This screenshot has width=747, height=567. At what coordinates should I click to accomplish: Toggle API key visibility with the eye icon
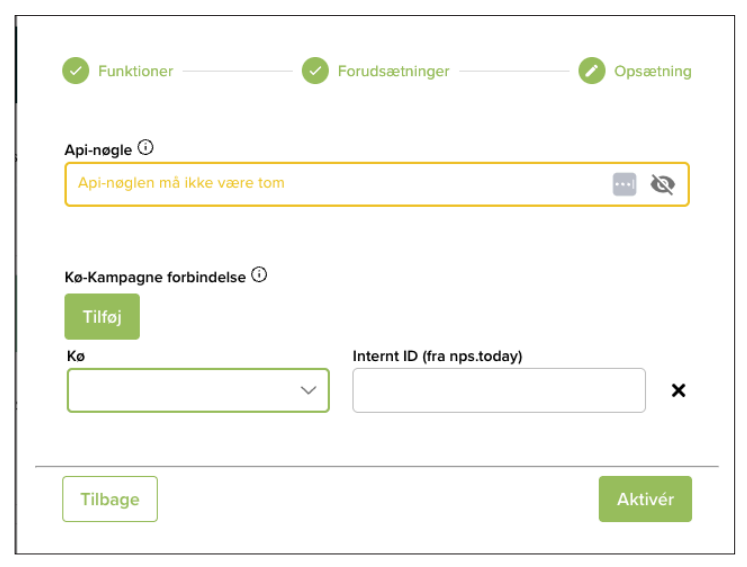point(662,184)
